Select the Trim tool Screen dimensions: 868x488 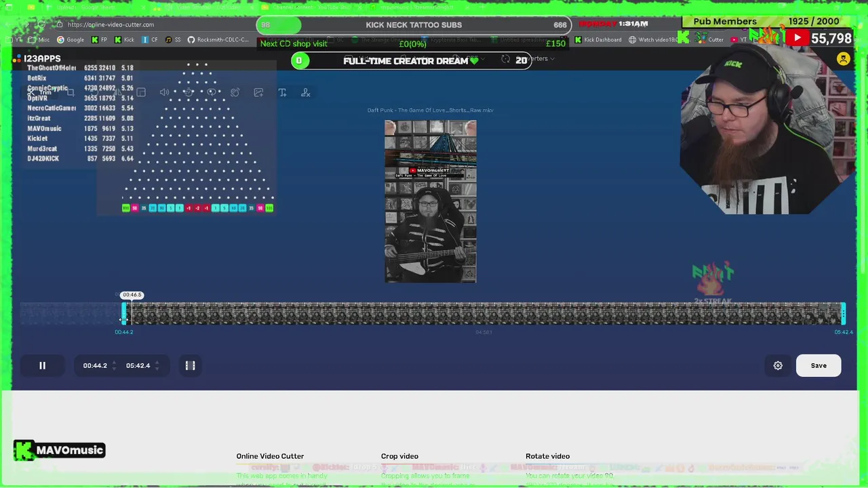tap(41, 92)
